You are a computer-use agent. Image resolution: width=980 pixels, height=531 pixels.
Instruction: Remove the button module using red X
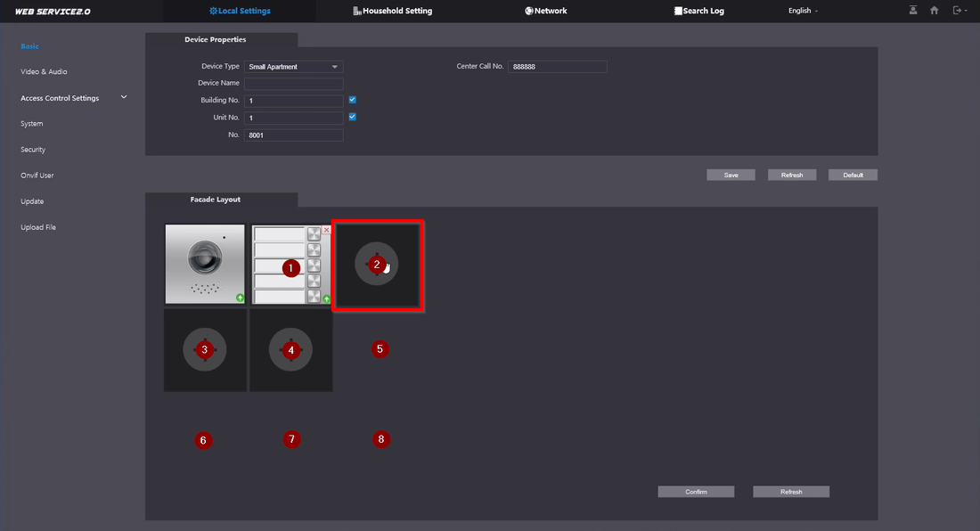coord(326,230)
